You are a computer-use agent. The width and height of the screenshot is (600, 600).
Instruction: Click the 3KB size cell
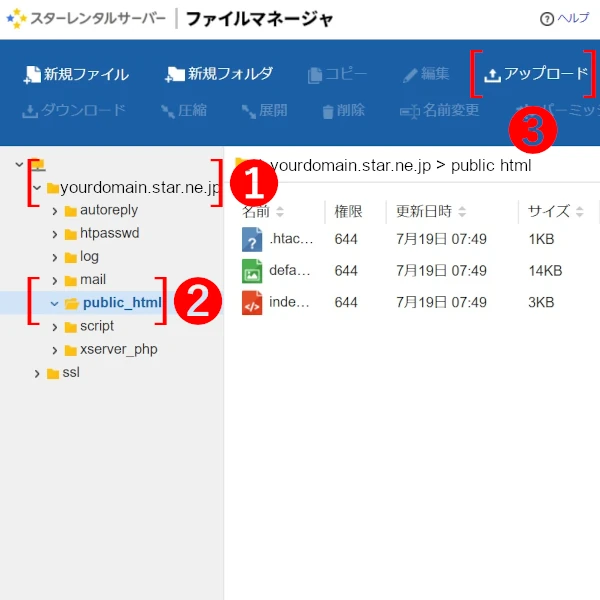pyautogui.click(x=541, y=302)
